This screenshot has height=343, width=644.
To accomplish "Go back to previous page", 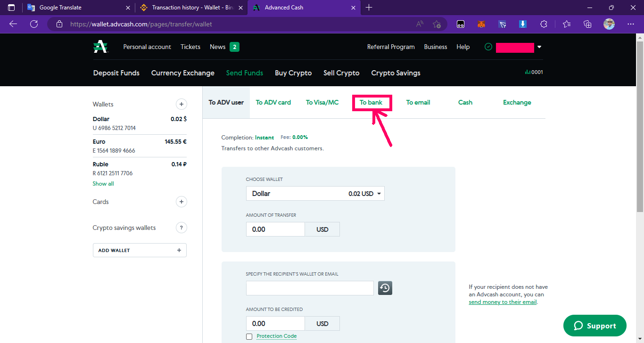I will tap(13, 24).
